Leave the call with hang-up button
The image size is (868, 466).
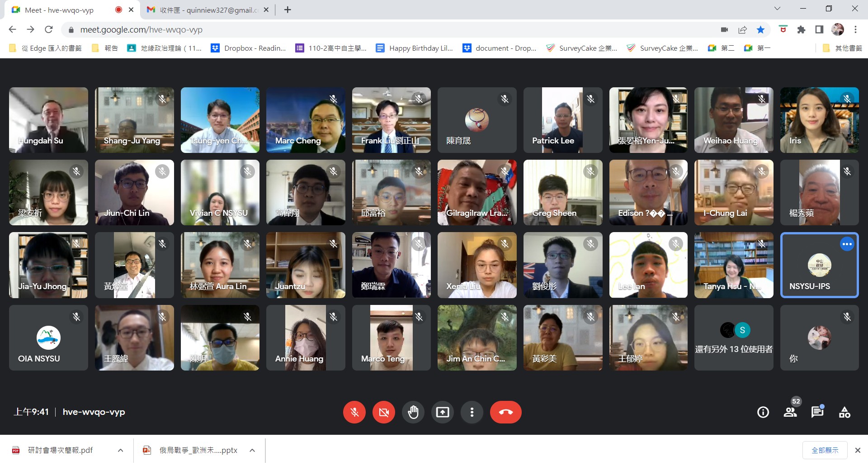click(505, 412)
